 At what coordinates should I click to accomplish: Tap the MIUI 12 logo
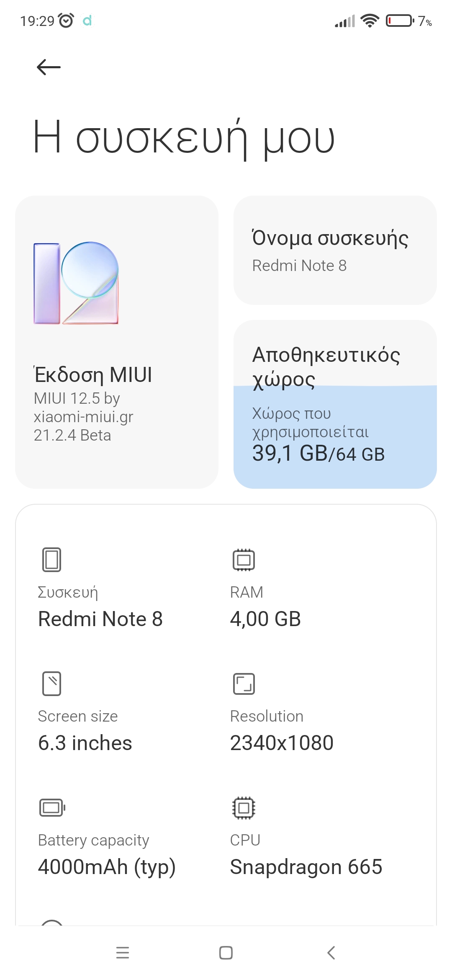pos(76,283)
